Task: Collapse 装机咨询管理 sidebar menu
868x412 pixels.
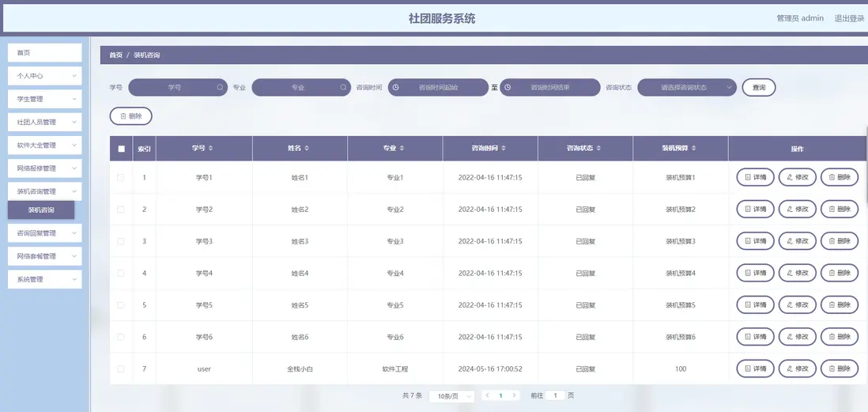Action: (45, 191)
